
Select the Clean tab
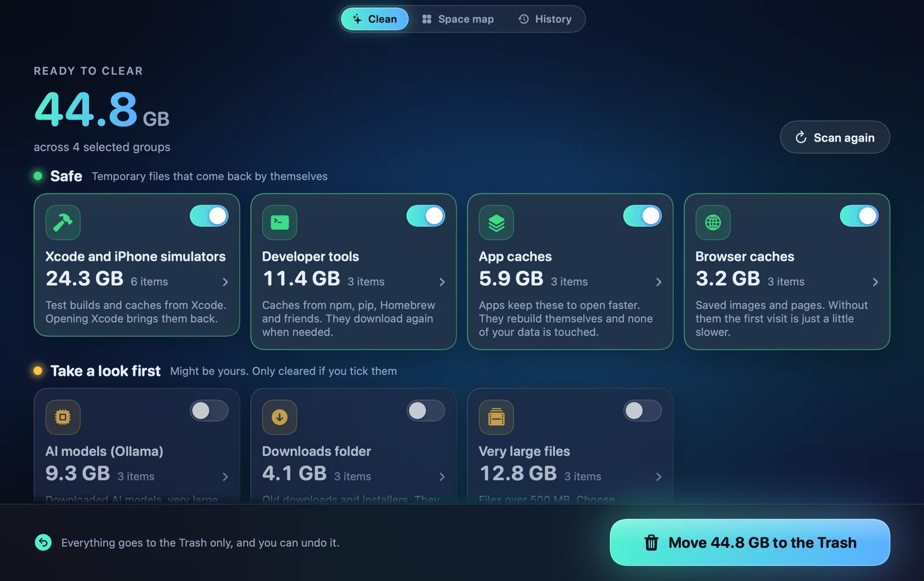pyautogui.click(x=375, y=19)
